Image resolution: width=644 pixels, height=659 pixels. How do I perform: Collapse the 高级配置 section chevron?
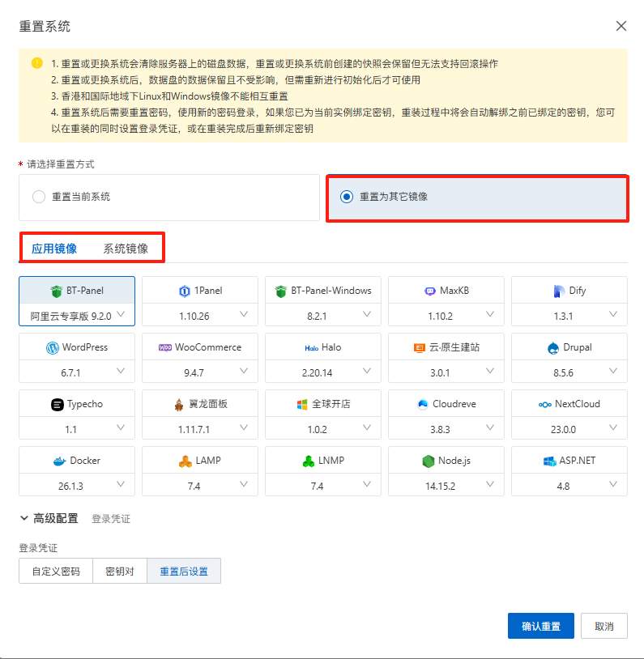[24, 518]
